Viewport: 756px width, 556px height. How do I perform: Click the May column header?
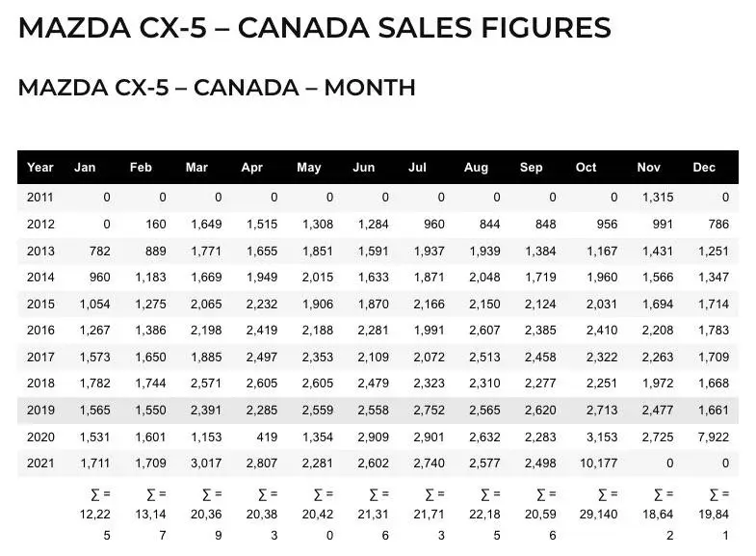tap(309, 168)
